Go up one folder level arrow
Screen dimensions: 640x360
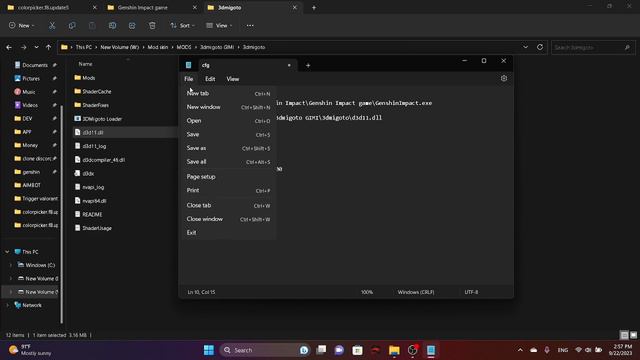(x=49, y=47)
